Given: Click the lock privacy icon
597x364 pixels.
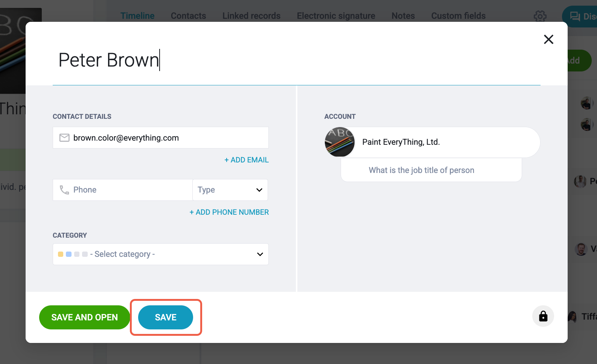Looking at the screenshot, I should click(543, 316).
